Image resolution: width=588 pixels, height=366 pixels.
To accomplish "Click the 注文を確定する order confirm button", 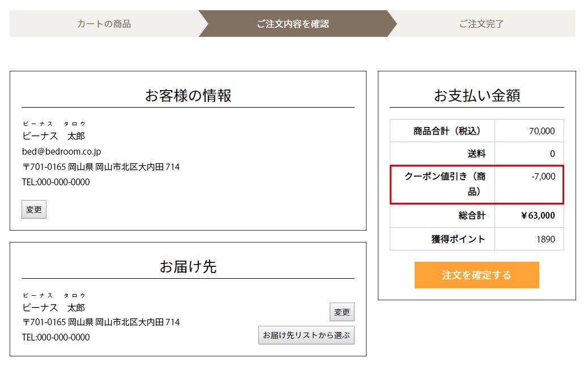I will (x=476, y=275).
